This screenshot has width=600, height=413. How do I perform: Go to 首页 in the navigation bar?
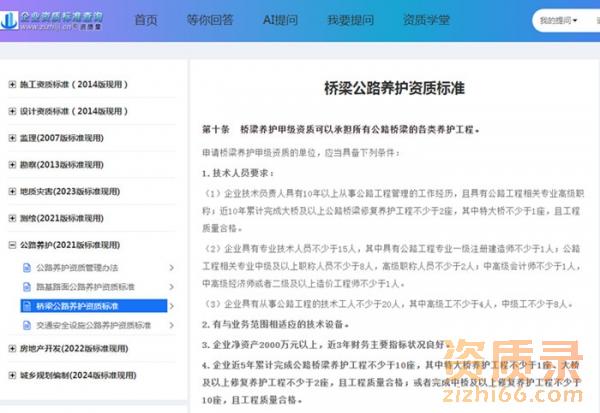(146, 20)
